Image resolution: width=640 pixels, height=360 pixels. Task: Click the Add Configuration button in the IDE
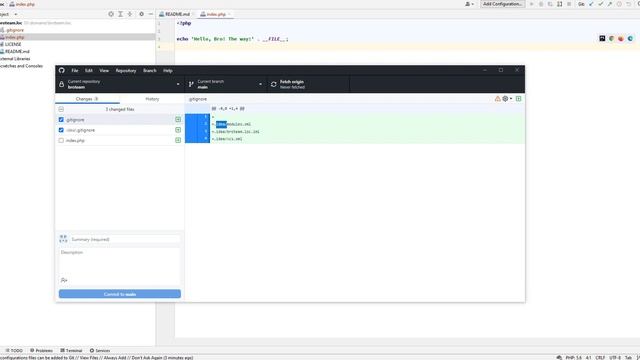tap(502, 4)
